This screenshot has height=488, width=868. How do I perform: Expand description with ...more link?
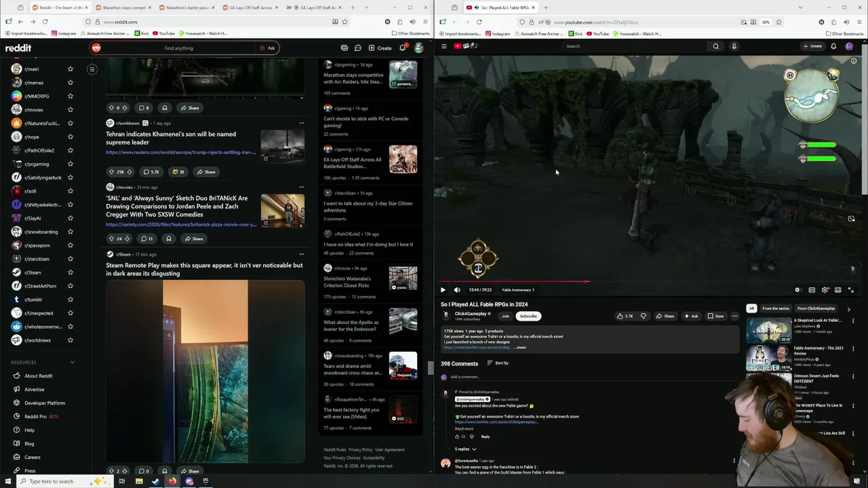coord(519,347)
